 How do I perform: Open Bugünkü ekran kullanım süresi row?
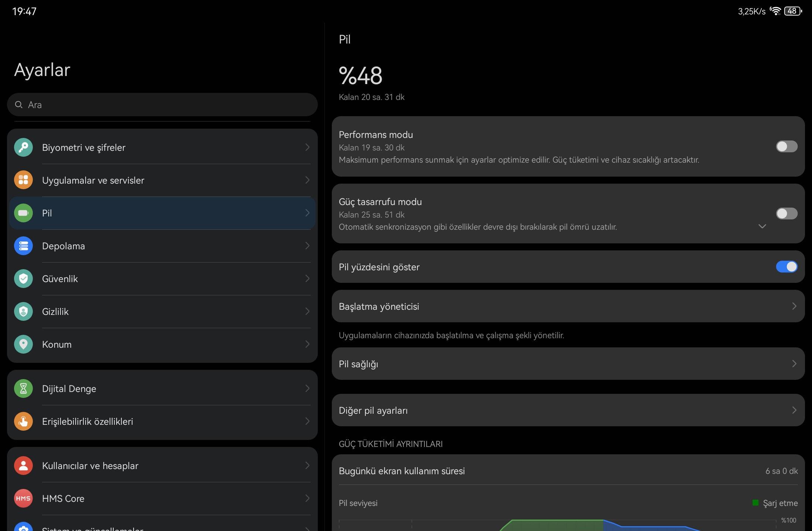tap(568, 471)
